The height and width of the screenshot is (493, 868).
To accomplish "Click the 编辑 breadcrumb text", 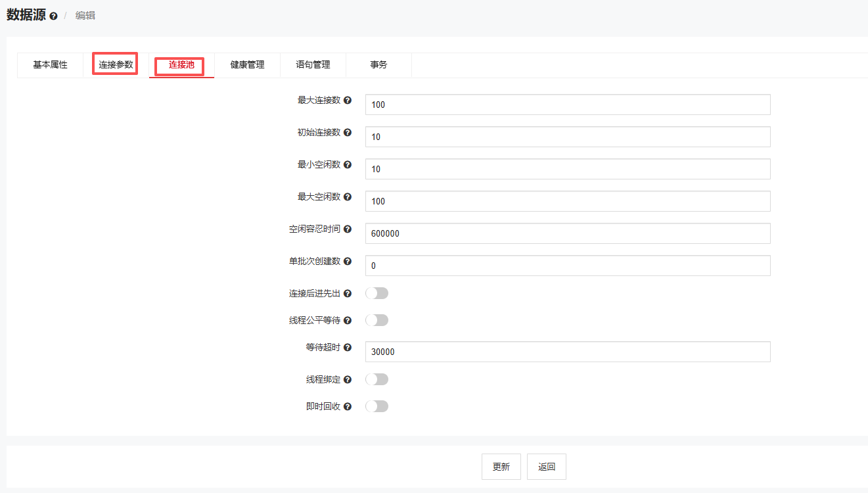I will pos(85,16).
